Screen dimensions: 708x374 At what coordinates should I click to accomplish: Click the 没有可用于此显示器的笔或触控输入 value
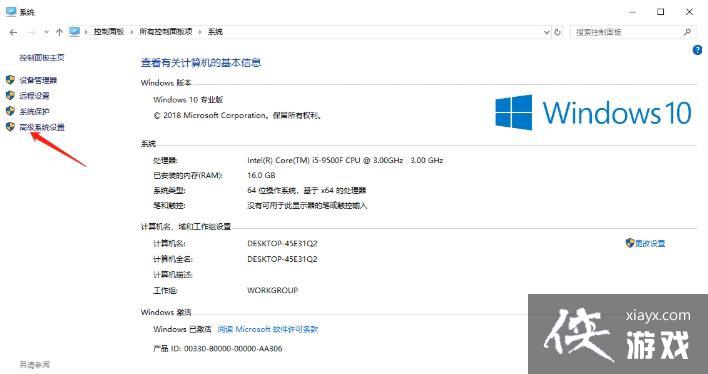tap(307, 206)
